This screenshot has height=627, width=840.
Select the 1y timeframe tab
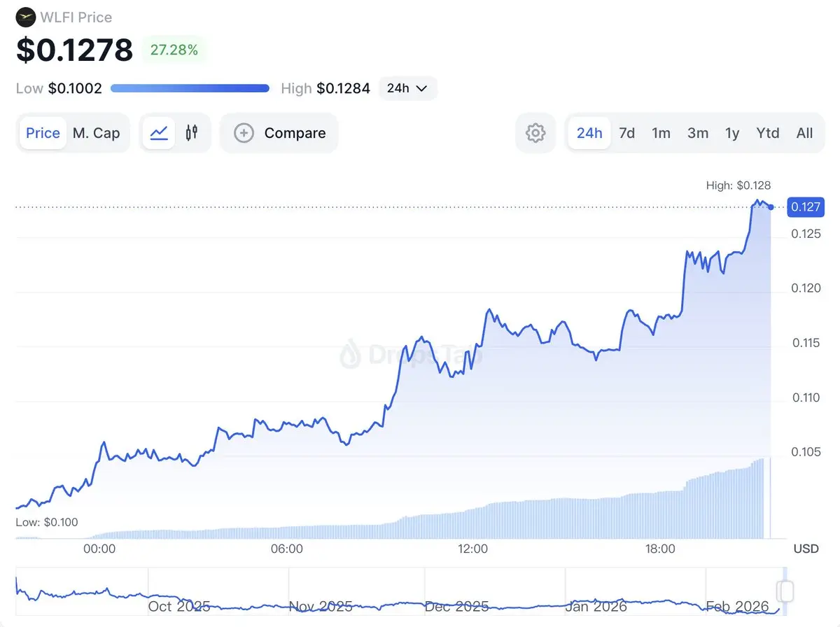click(732, 133)
